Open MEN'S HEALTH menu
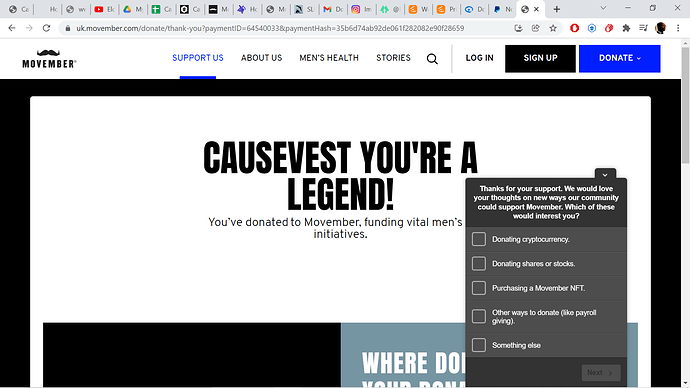 tap(329, 58)
